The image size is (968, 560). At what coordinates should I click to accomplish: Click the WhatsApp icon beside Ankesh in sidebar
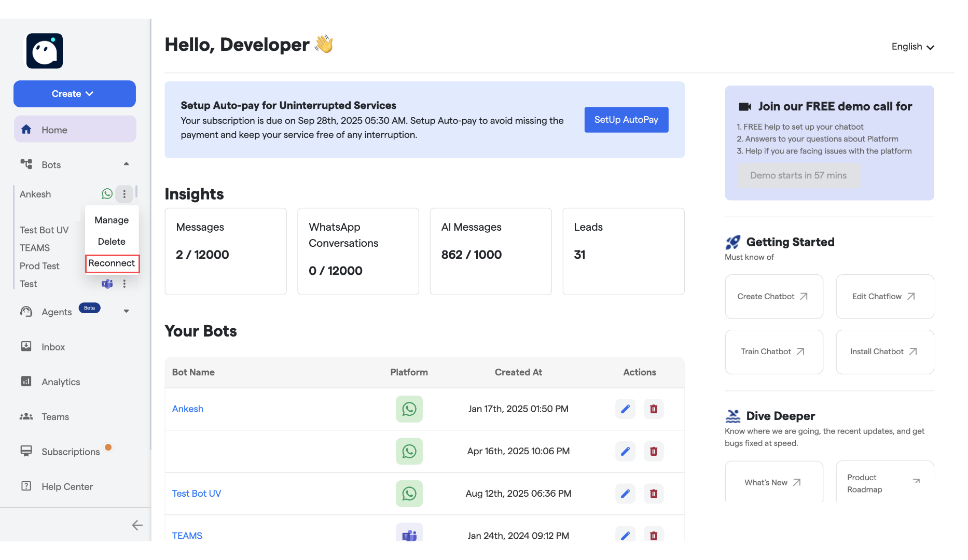tap(107, 194)
